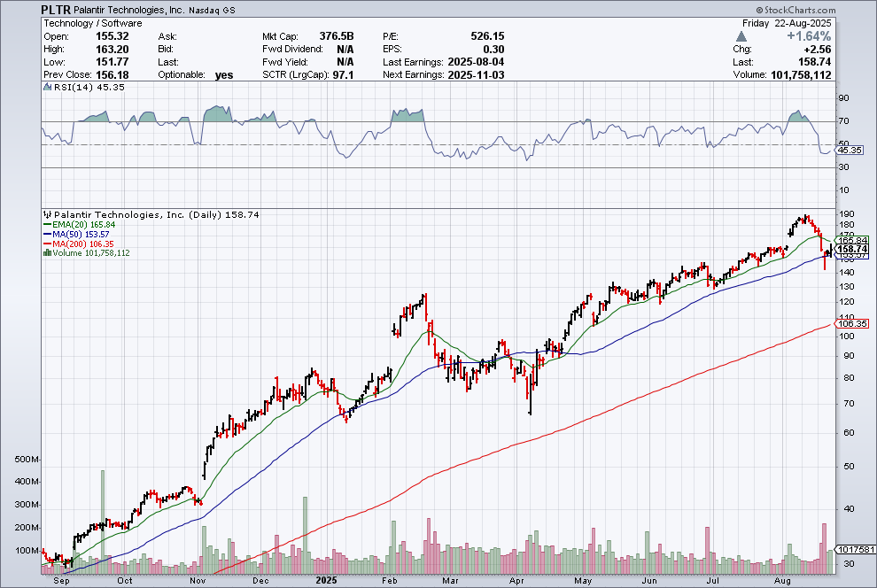Select the header Volume 101,758,112 value
877x588 pixels.
(x=801, y=75)
